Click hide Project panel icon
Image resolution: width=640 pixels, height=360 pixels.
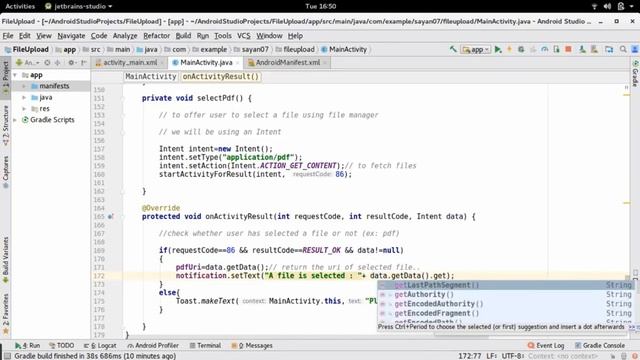(84, 62)
